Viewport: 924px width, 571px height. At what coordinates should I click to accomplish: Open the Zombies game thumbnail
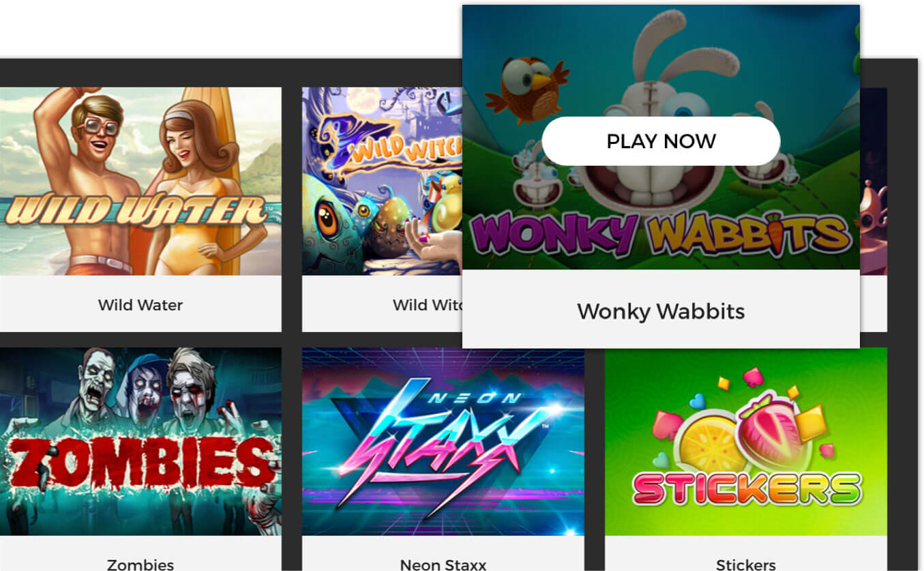140,441
